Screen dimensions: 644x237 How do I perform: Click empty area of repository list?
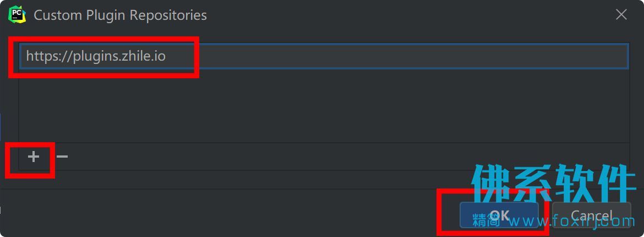coord(324,106)
